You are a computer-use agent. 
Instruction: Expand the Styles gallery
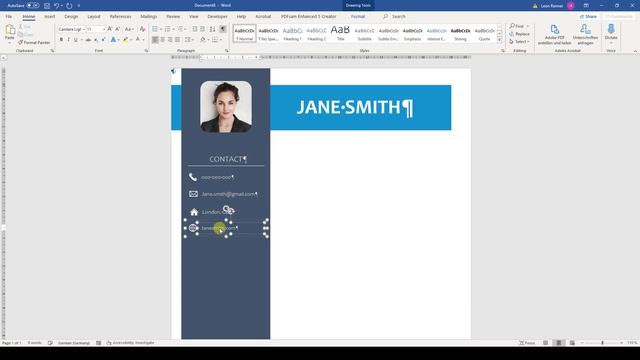(499, 40)
